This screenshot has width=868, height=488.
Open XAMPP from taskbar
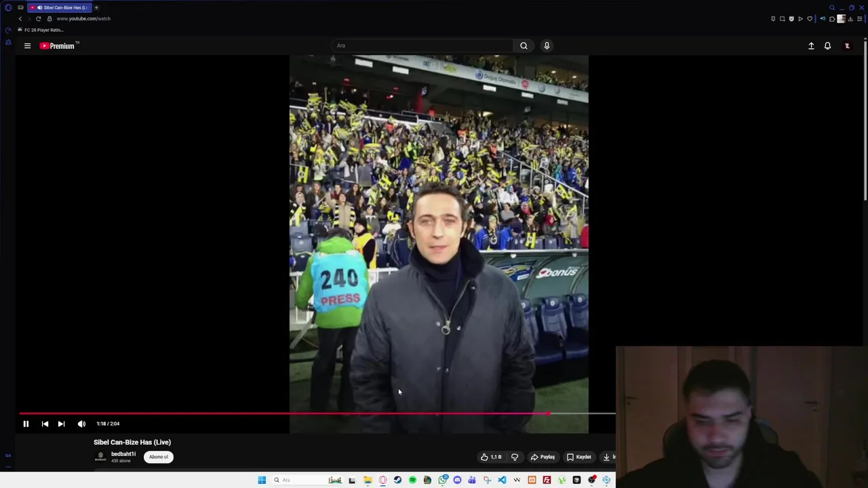[x=532, y=480]
